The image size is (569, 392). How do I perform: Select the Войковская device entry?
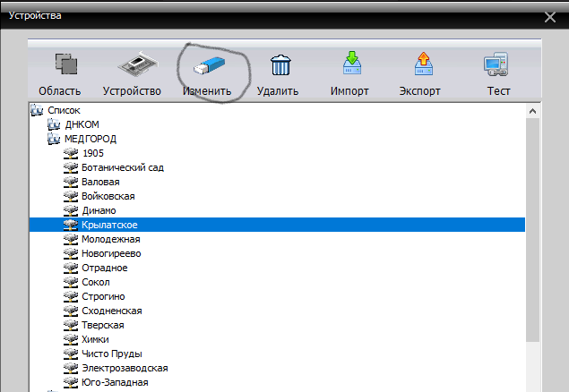[108, 196]
